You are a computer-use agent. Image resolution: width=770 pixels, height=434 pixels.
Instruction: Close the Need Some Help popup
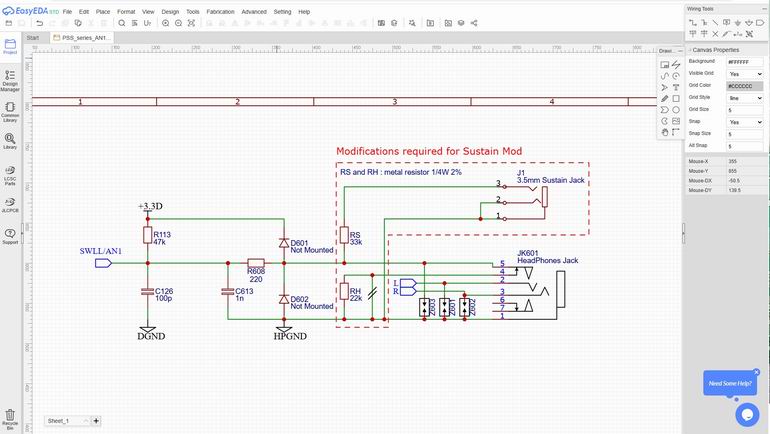[757, 372]
